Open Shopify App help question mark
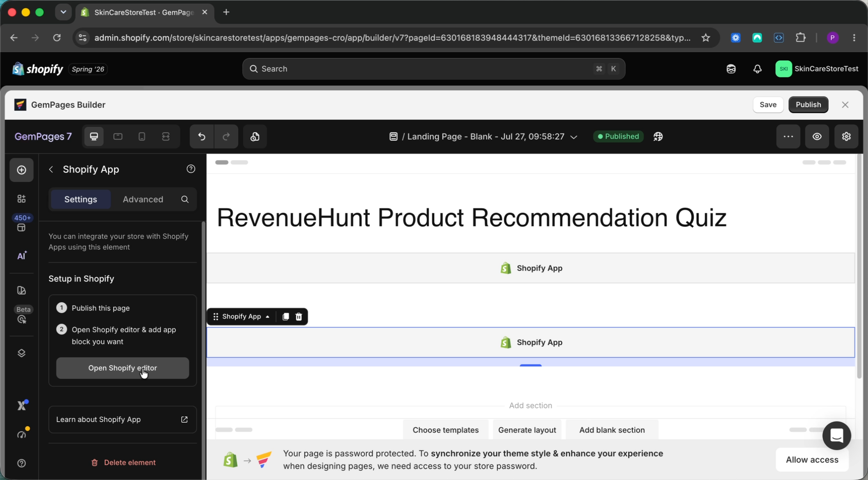This screenshot has height=480, width=868. pyautogui.click(x=191, y=169)
